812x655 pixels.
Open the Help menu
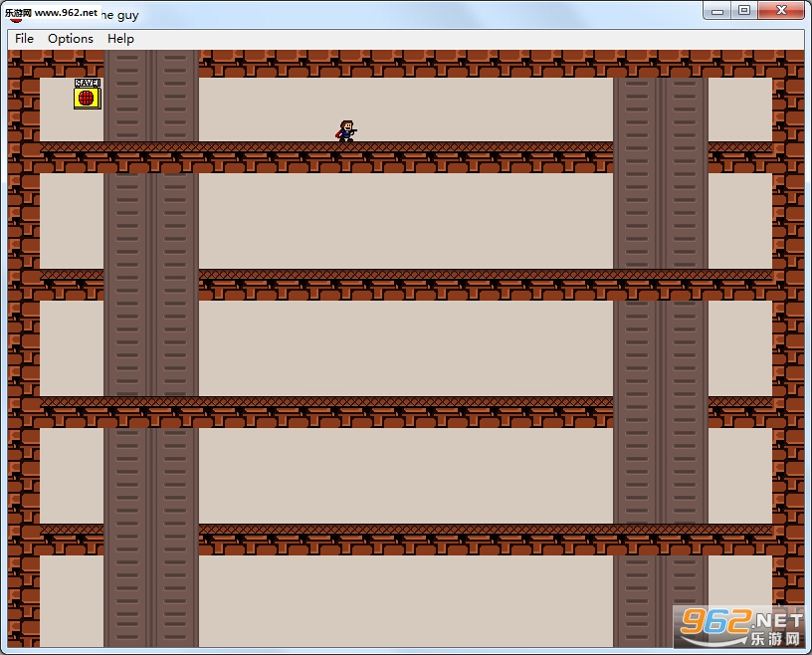[120, 39]
